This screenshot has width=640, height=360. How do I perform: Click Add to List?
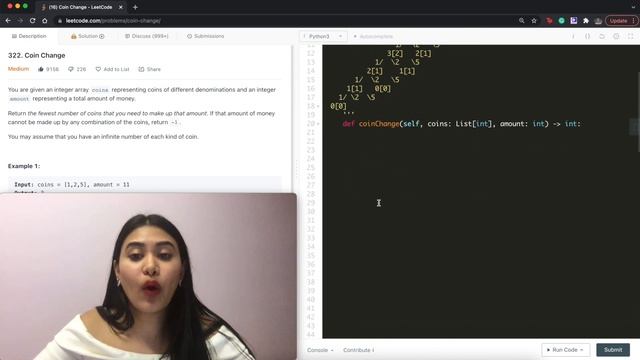pos(112,69)
